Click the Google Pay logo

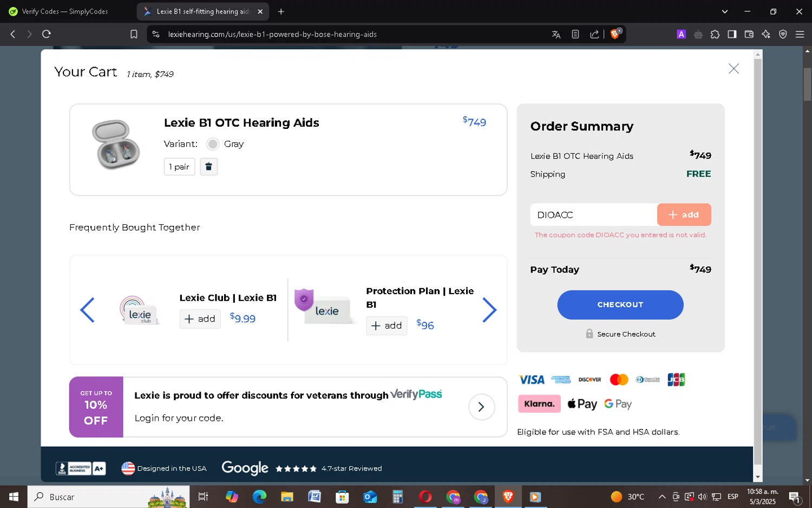618,404
